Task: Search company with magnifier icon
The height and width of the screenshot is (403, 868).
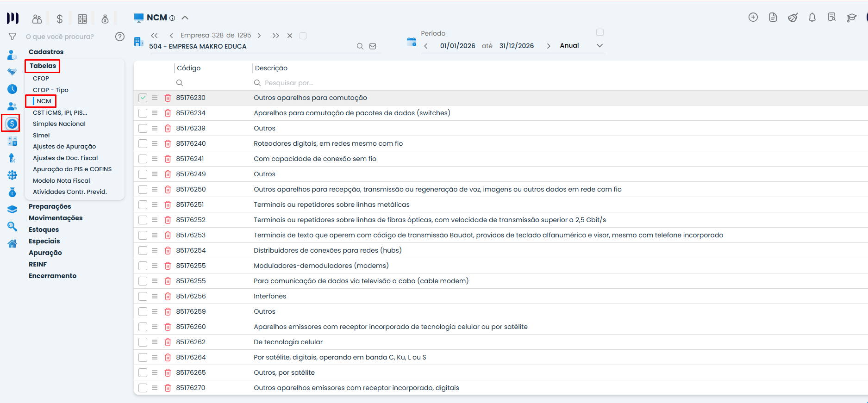Action: pos(360,46)
